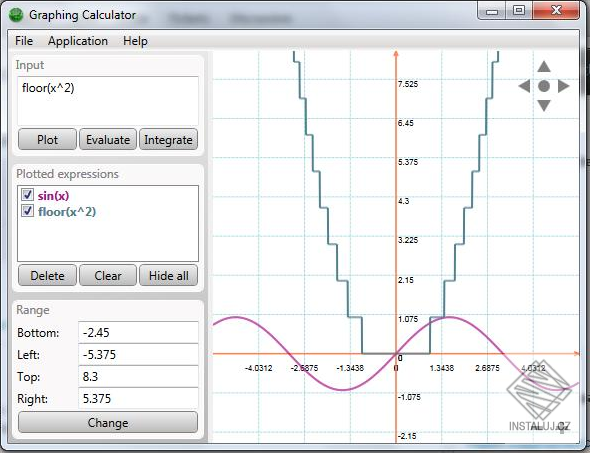590x453 pixels.
Task: Click the -2.15 y-axis label
Action: (x=408, y=436)
